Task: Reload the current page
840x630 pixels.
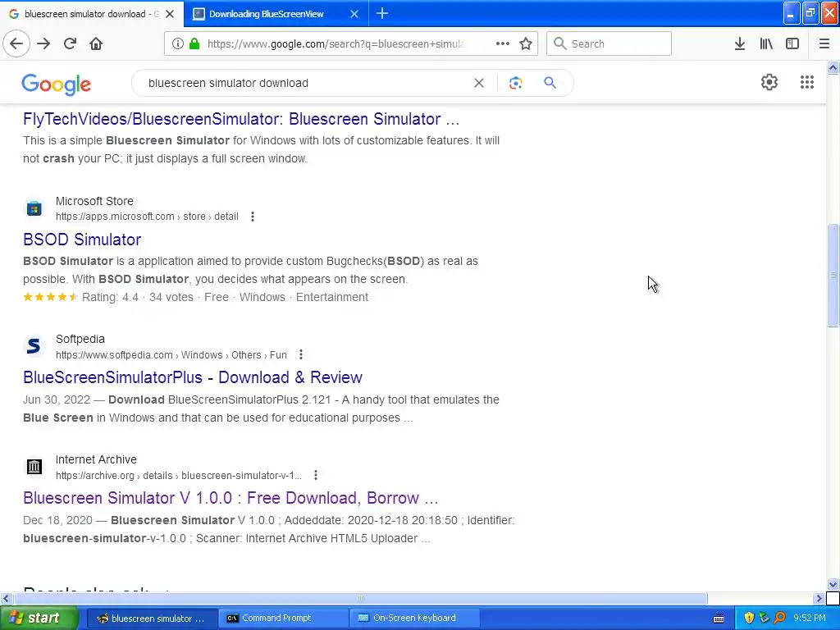Action: (x=70, y=44)
